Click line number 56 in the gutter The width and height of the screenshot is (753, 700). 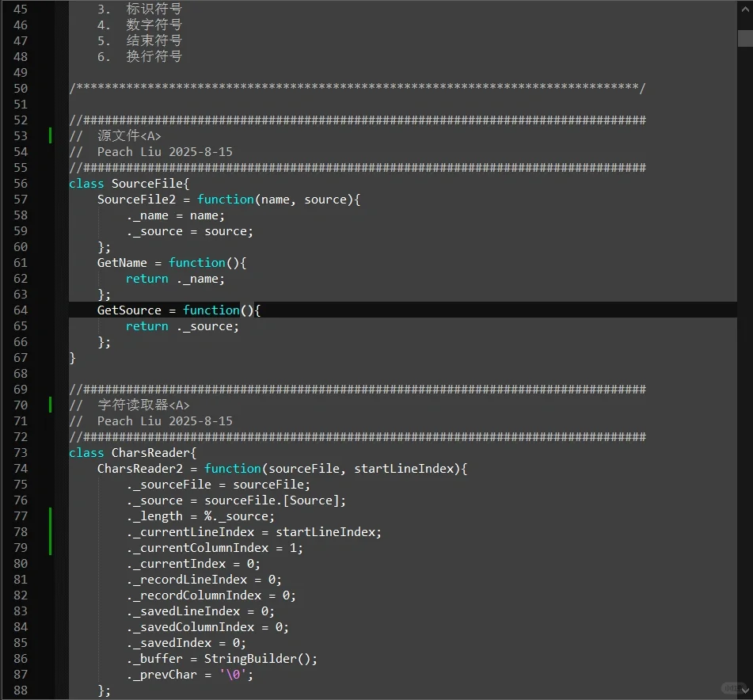coord(21,184)
